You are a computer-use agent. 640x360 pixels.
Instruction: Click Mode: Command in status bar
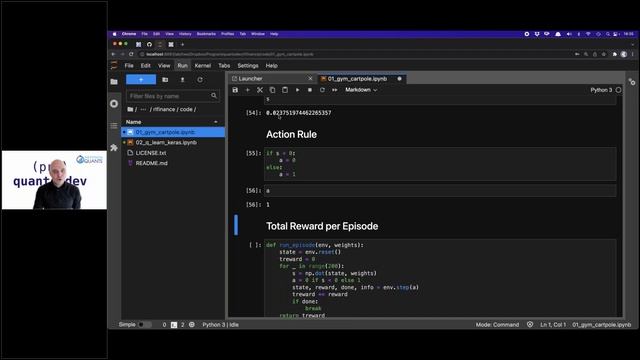click(497, 324)
